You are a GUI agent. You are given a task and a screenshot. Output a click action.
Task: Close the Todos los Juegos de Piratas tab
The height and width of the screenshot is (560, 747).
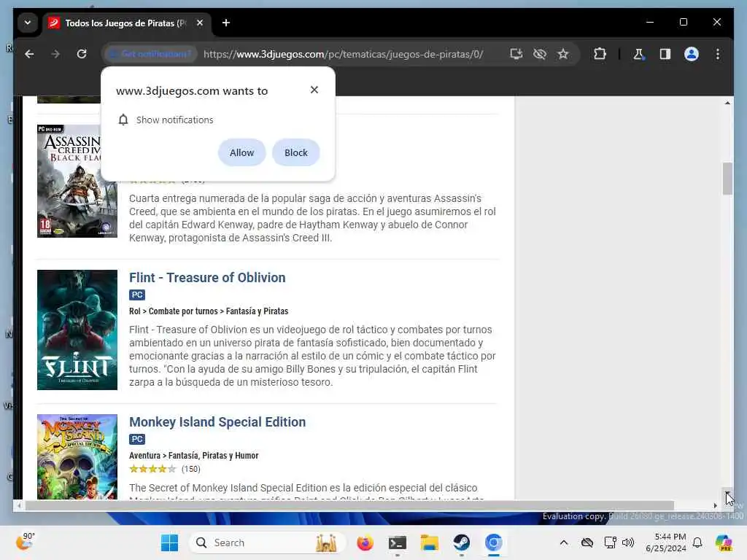tap(200, 23)
